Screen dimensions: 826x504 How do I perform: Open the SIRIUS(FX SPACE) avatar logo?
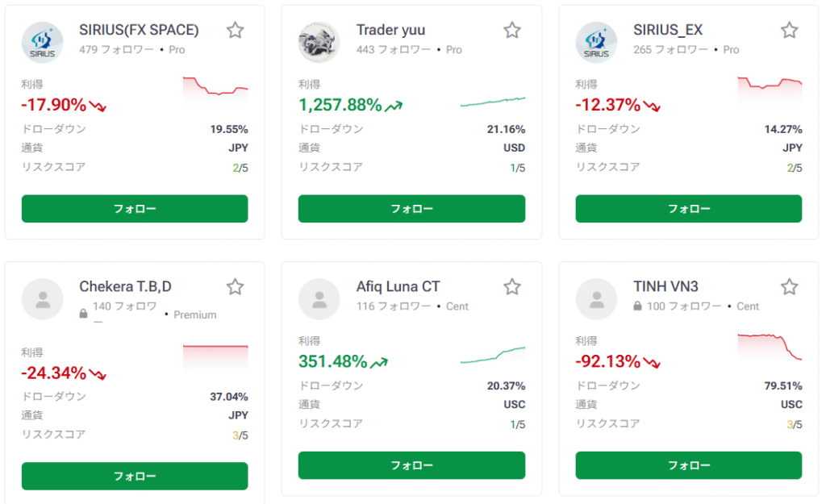[x=43, y=42]
